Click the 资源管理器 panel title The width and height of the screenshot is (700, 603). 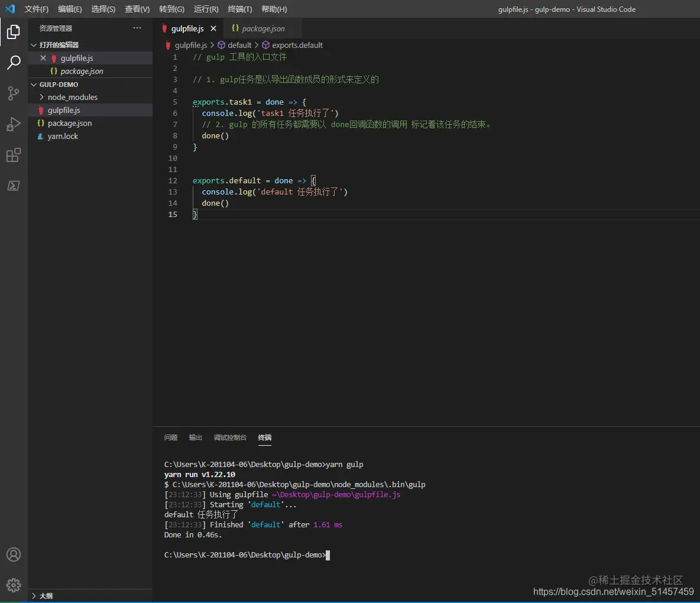coord(56,28)
